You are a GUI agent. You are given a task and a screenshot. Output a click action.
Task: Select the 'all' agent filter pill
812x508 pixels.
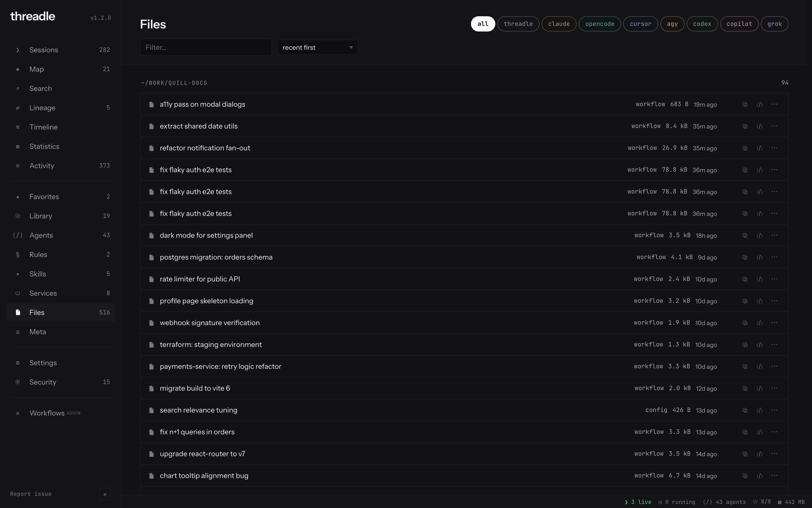[483, 24]
